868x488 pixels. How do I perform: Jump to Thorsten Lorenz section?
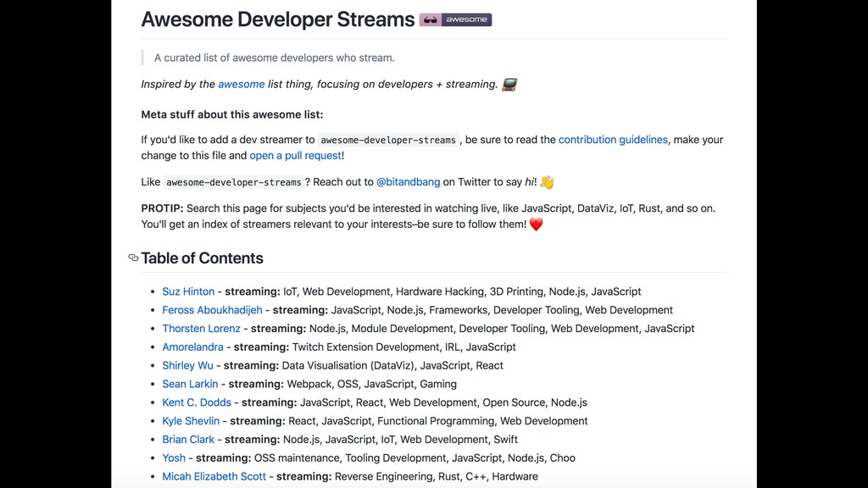point(201,329)
